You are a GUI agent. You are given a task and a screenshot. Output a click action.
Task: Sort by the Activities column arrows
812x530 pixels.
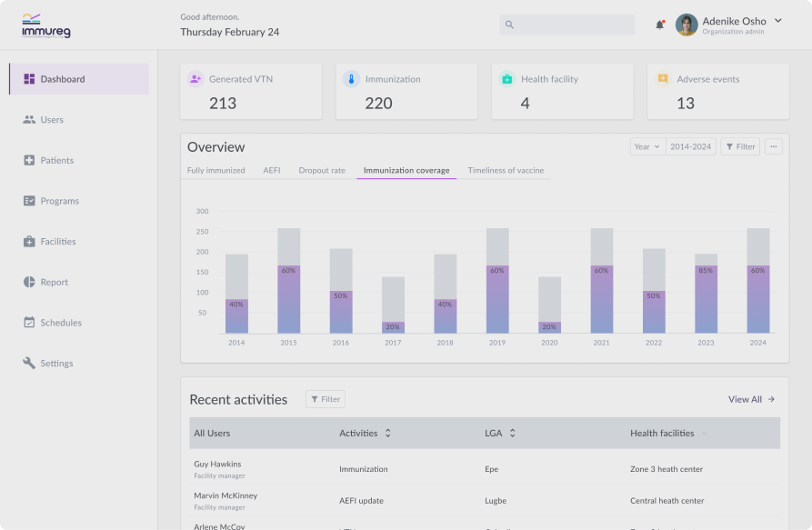388,434
